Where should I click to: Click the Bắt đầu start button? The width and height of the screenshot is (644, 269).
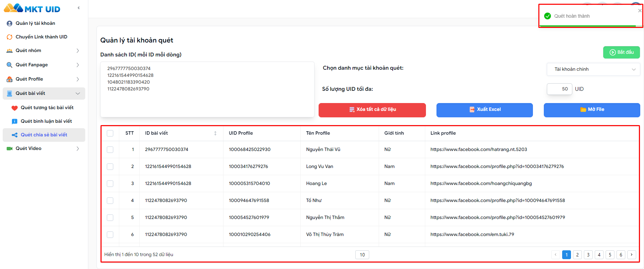coord(622,52)
